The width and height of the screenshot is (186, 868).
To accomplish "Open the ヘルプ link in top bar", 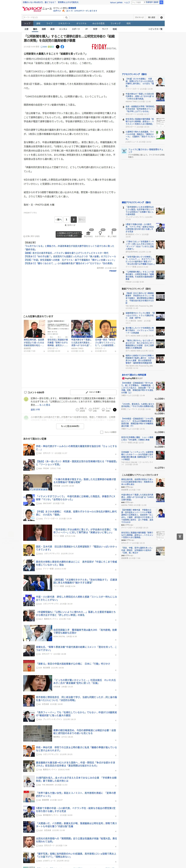I will click(127, 2).
